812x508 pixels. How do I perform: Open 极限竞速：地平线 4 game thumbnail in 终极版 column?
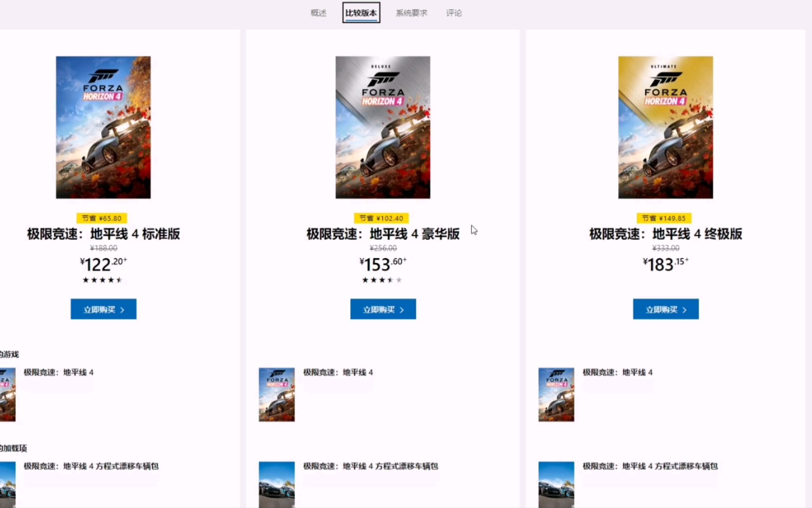[556, 395]
